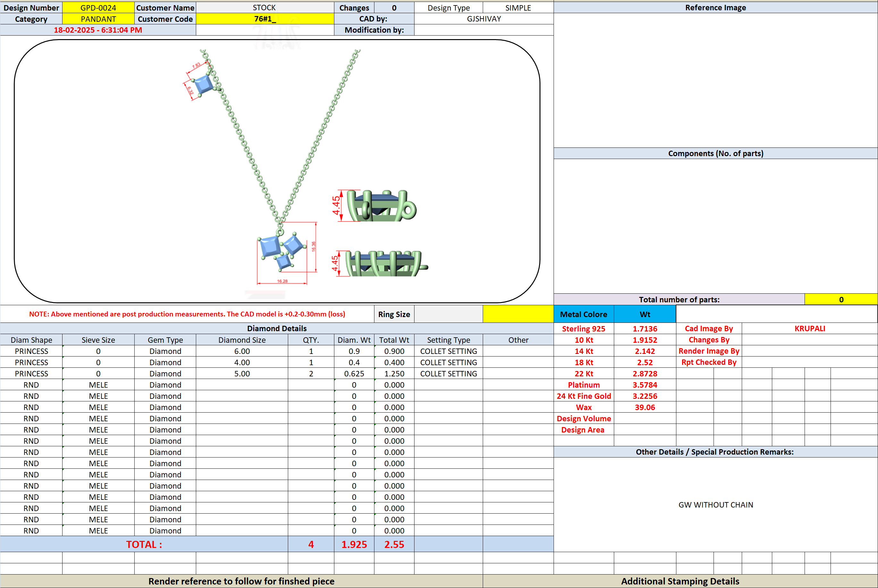The height and width of the screenshot is (588, 878).
Task: Click the upper side-view render with bail loop
Action: 382,206
